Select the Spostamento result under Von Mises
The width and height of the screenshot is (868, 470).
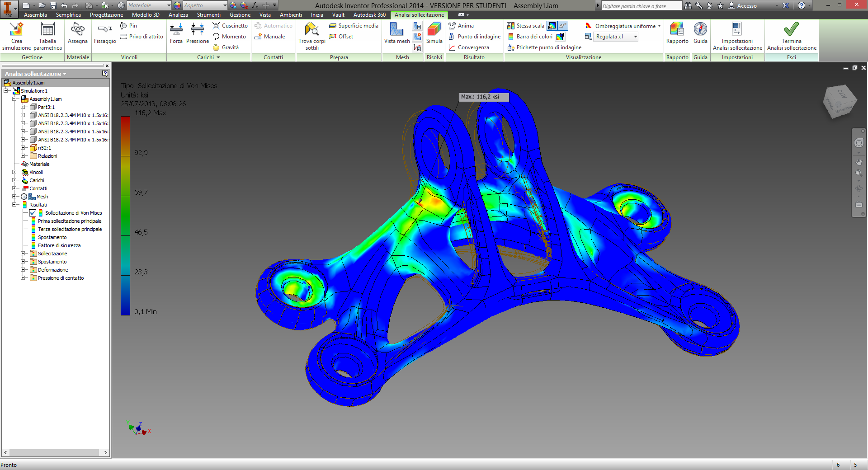point(52,237)
